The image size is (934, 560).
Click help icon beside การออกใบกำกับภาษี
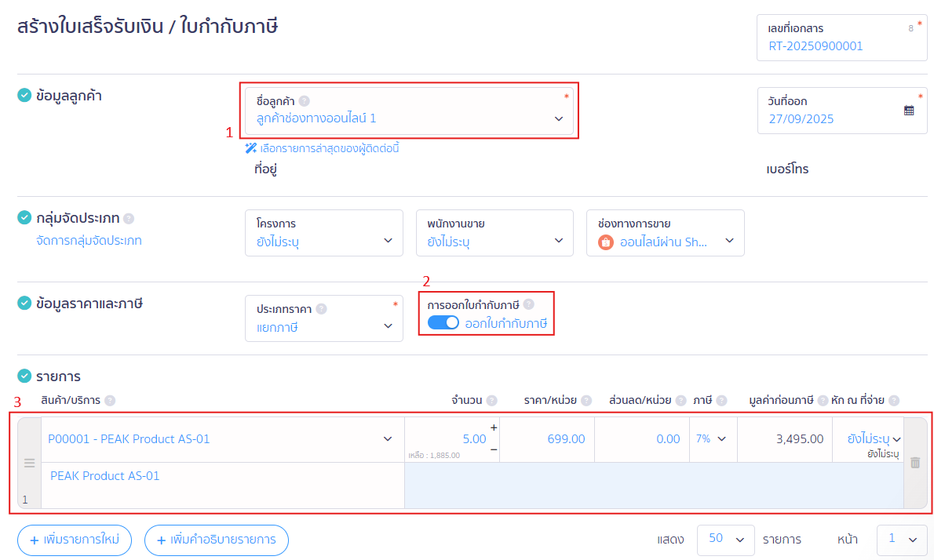coord(528,304)
